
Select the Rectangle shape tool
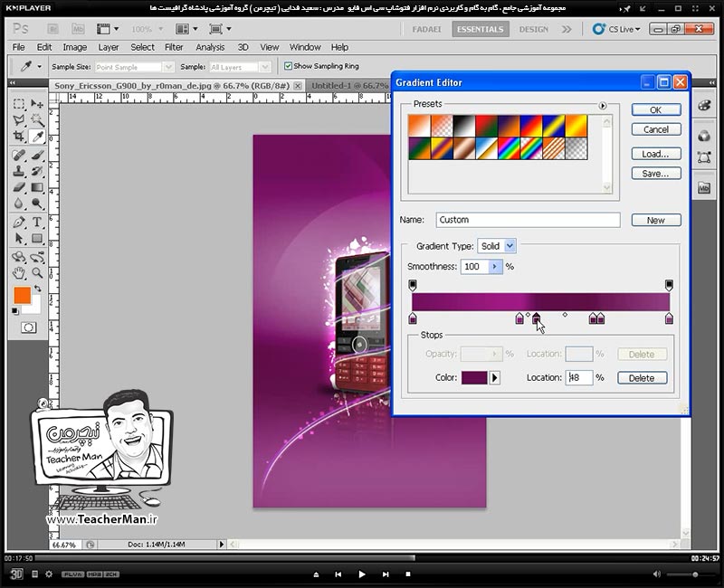pos(37,238)
